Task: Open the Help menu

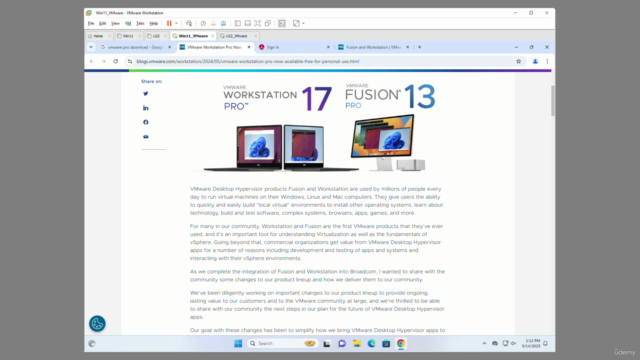Action: (153, 24)
